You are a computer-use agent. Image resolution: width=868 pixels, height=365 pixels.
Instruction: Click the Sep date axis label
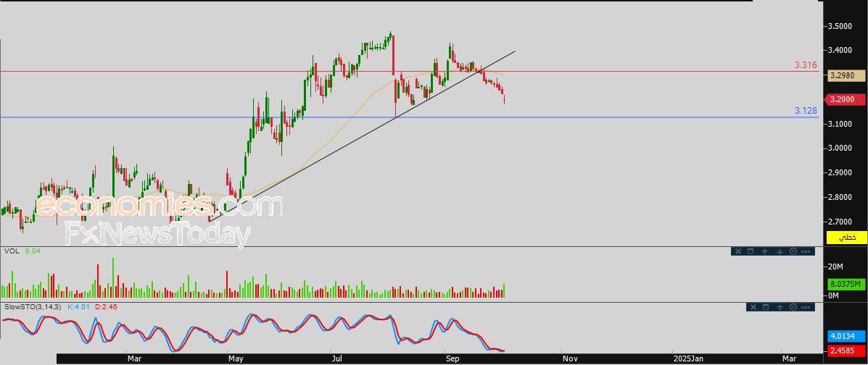[x=452, y=359]
